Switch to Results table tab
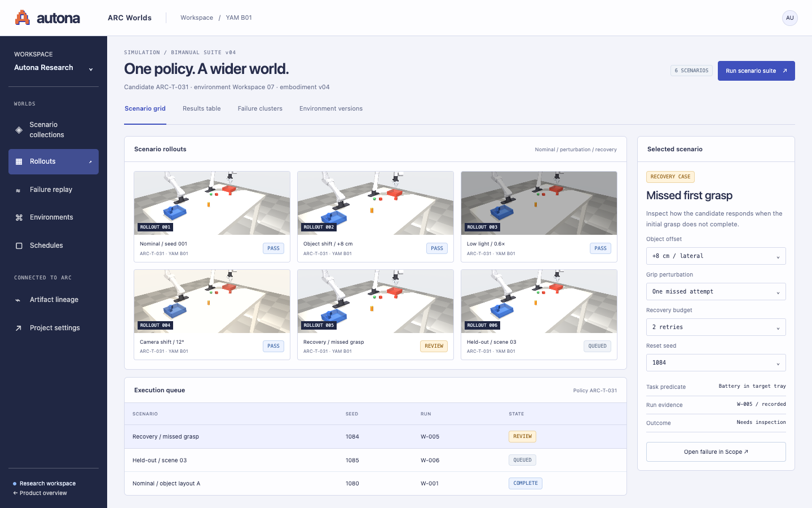812x508 pixels. tap(201, 108)
